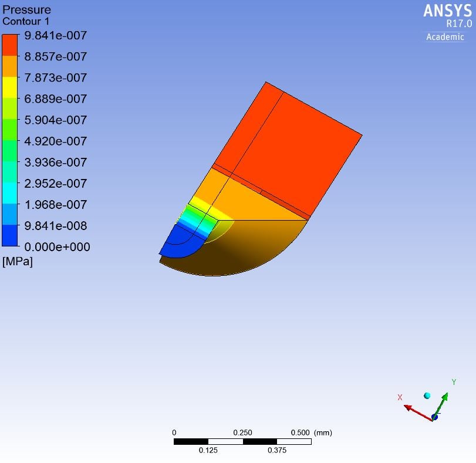Click the Academic license label
Screen dimensions: 476x463
tap(444, 36)
